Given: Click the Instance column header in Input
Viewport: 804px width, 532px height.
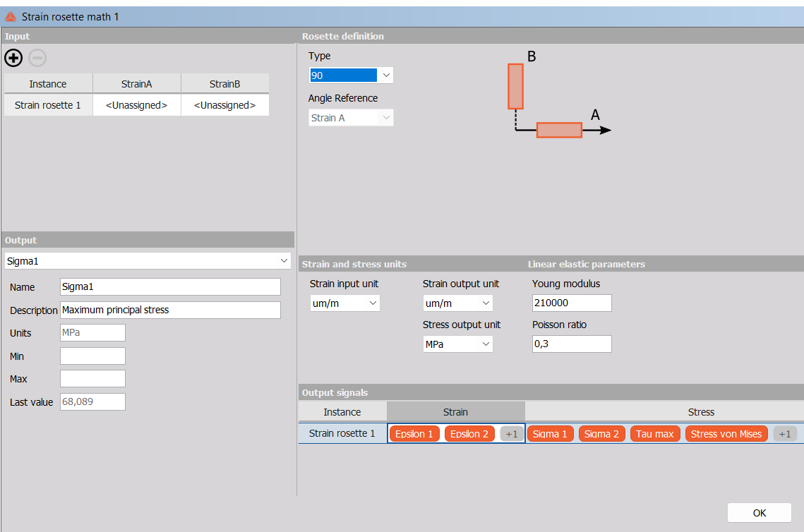Looking at the screenshot, I should click(x=48, y=84).
